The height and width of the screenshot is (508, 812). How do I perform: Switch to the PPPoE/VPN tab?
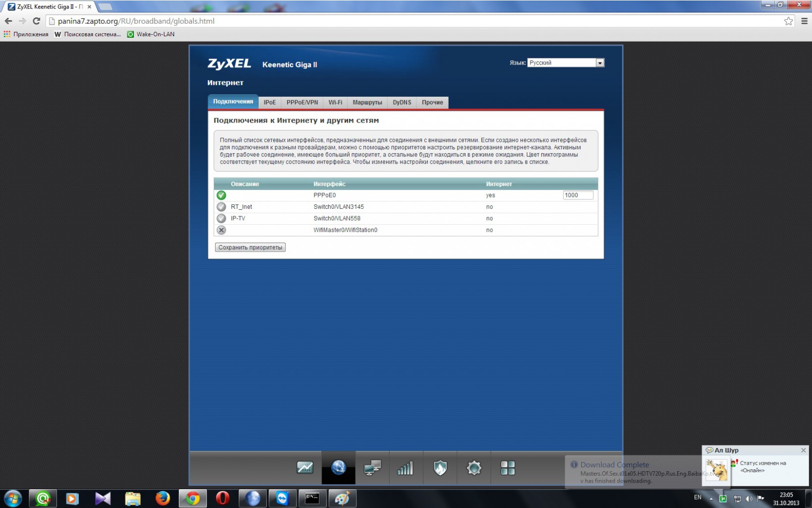(302, 102)
